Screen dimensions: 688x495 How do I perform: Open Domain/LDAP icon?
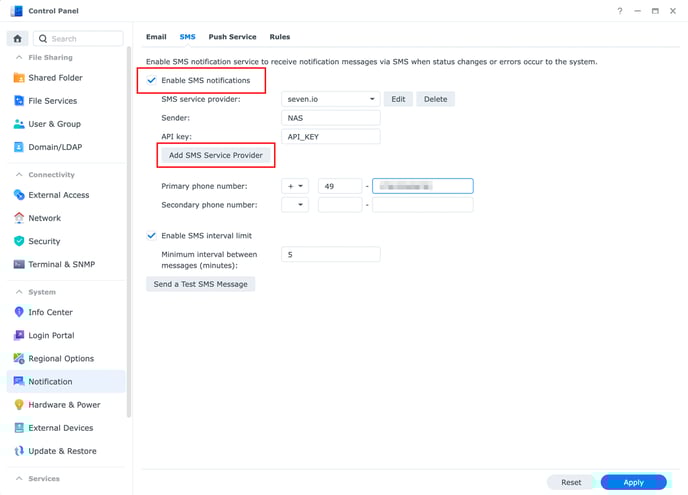[x=19, y=147]
